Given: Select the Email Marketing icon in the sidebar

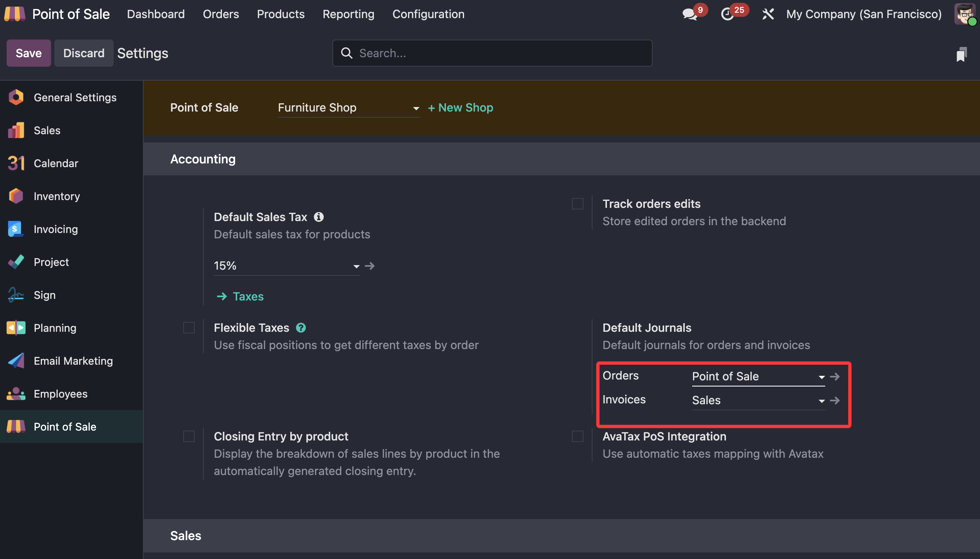Looking at the screenshot, I should (16, 361).
